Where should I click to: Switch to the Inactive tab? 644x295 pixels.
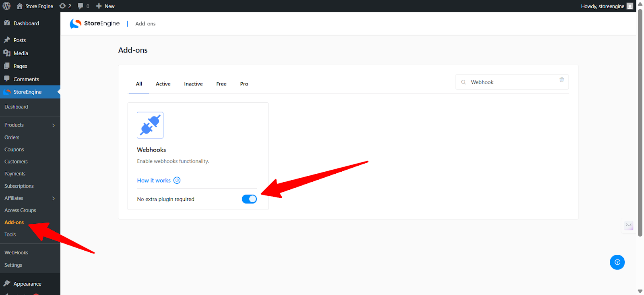tap(193, 84)
